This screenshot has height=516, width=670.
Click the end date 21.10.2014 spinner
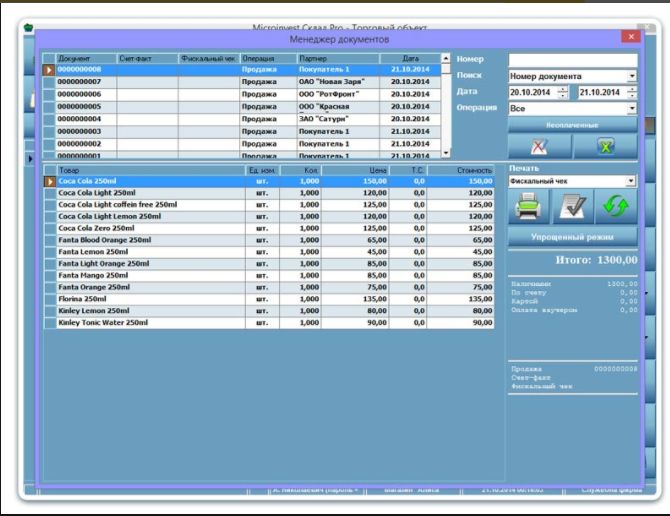(632, 92)
